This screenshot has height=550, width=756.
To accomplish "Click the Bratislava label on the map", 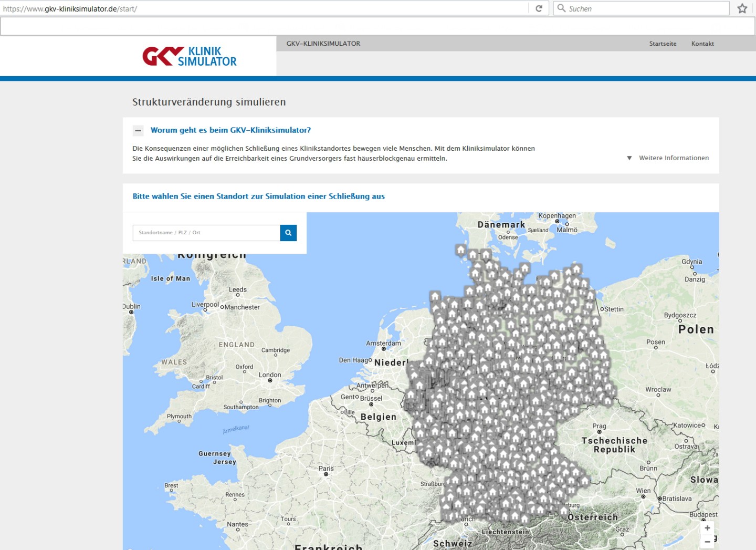I will 677,499.
